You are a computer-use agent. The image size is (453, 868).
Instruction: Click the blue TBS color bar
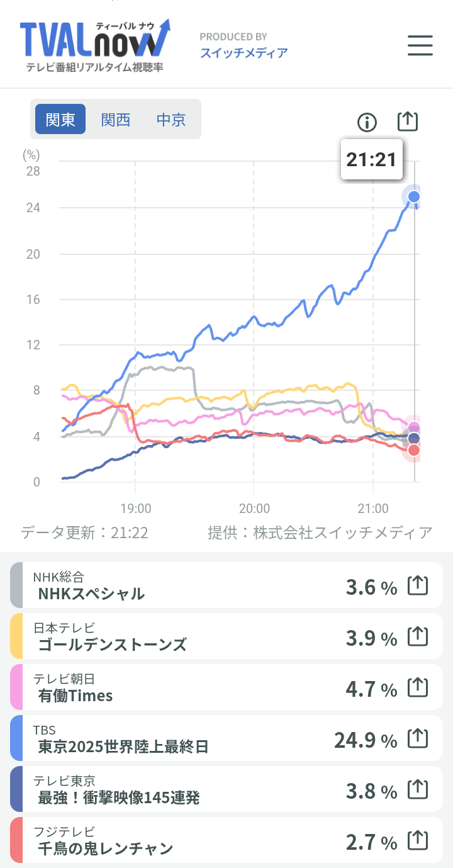pyautogui.click(x=17, y=739)
